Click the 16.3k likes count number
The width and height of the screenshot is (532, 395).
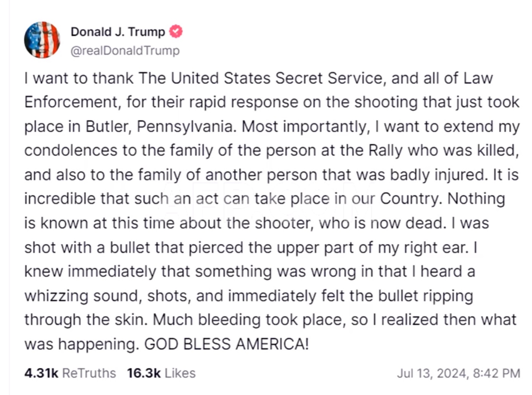click(x=144, y=373)
